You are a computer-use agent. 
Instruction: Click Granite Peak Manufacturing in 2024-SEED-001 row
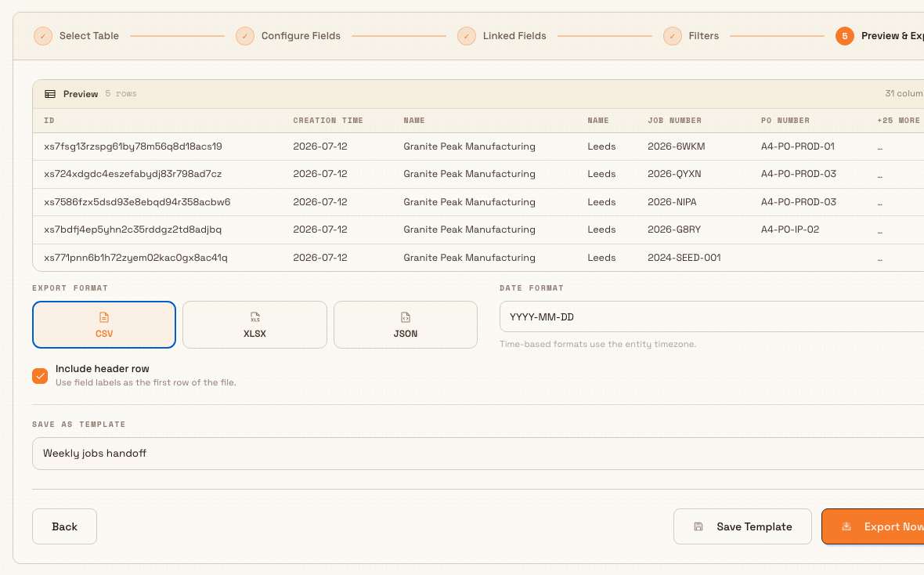click(469, 258)
